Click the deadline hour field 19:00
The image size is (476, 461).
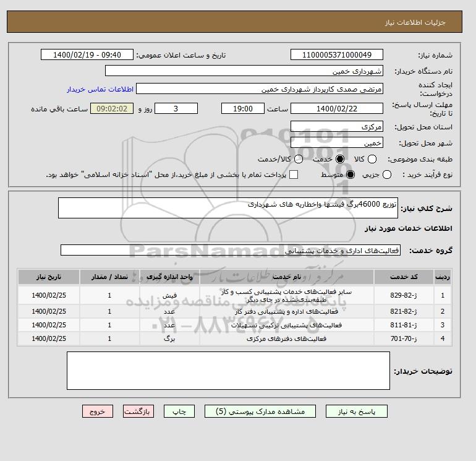click(x=243, y=108)
